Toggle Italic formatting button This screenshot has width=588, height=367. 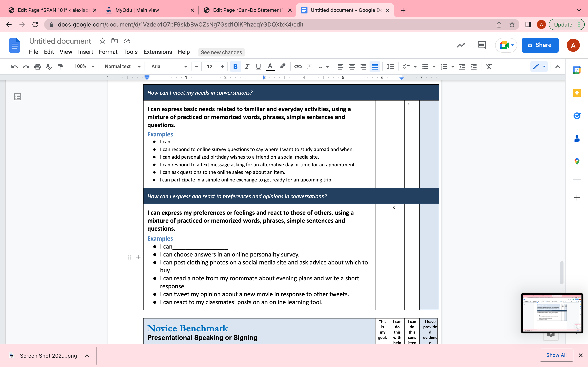coord(247,66)
